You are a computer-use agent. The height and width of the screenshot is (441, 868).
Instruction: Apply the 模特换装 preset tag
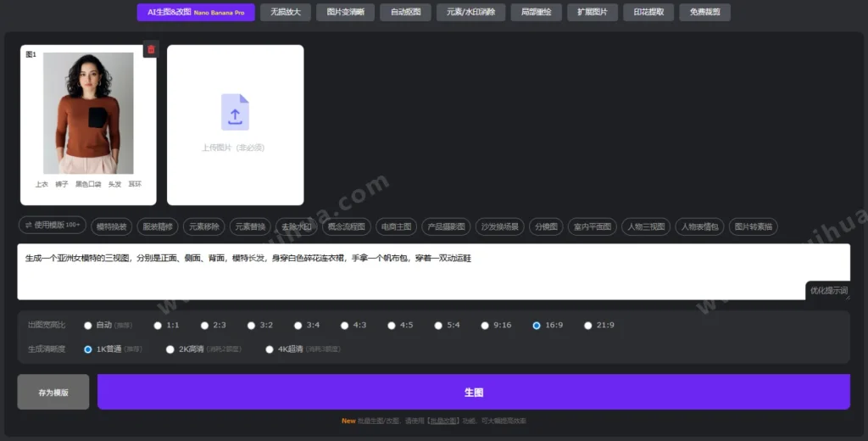112,226
